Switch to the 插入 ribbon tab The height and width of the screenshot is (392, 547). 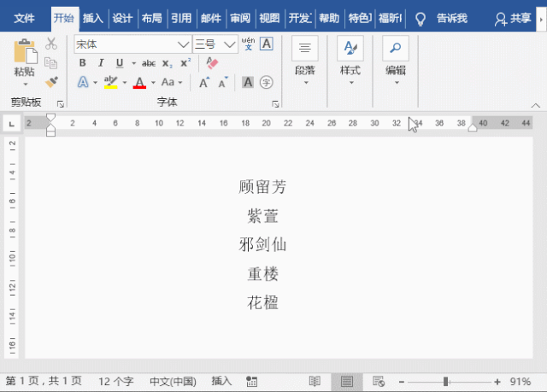tap(93, 18)
